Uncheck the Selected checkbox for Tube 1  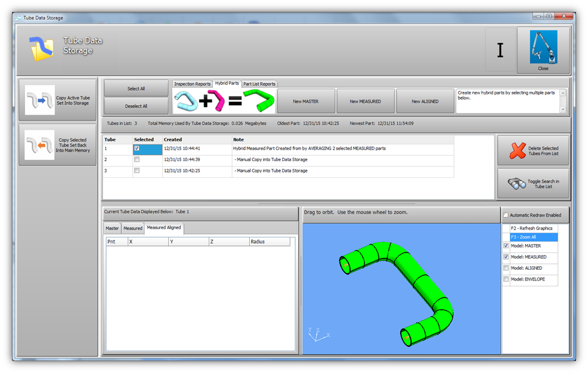(138, 149)
